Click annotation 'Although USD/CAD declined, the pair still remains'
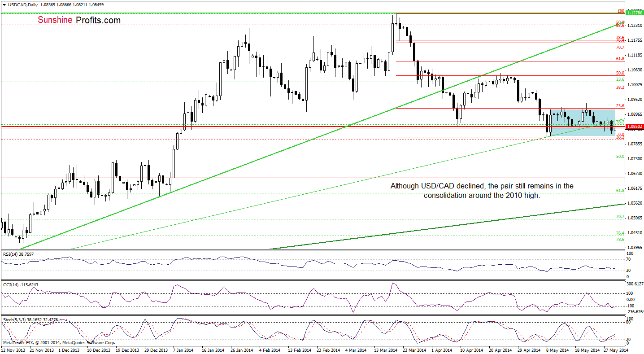 click(x=482, y=185)
